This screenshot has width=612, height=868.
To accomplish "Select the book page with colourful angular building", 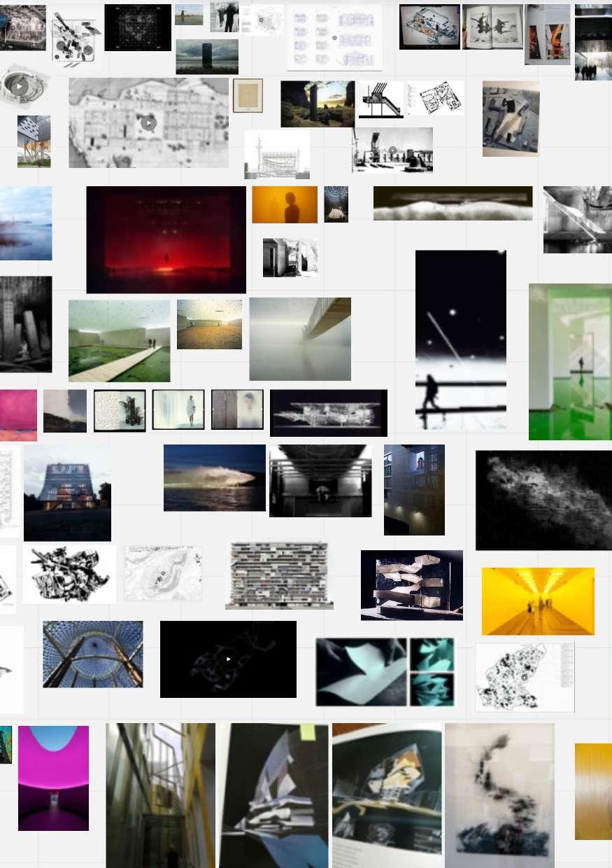I will [387, 795].
